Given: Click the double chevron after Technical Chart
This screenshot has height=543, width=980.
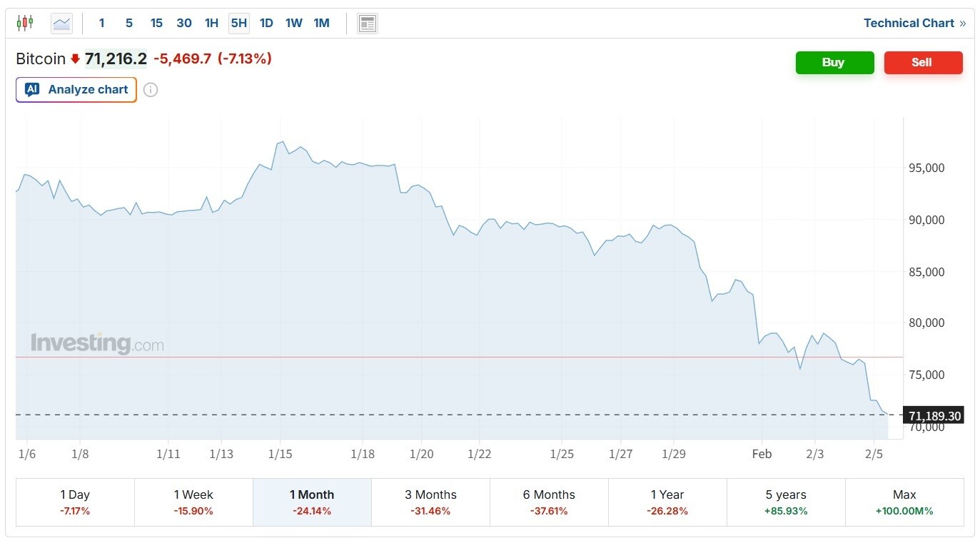Looking at the screenshot, I should [963, 24].
